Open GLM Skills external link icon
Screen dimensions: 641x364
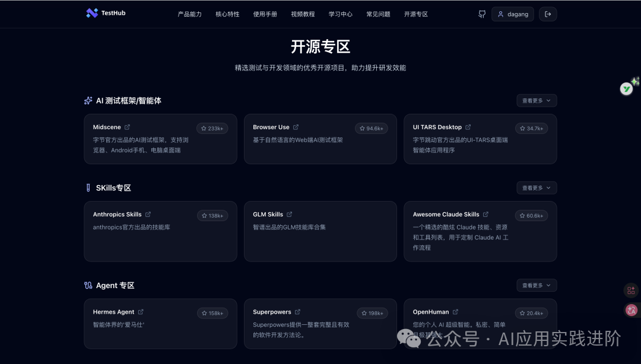tap(290, 214)
